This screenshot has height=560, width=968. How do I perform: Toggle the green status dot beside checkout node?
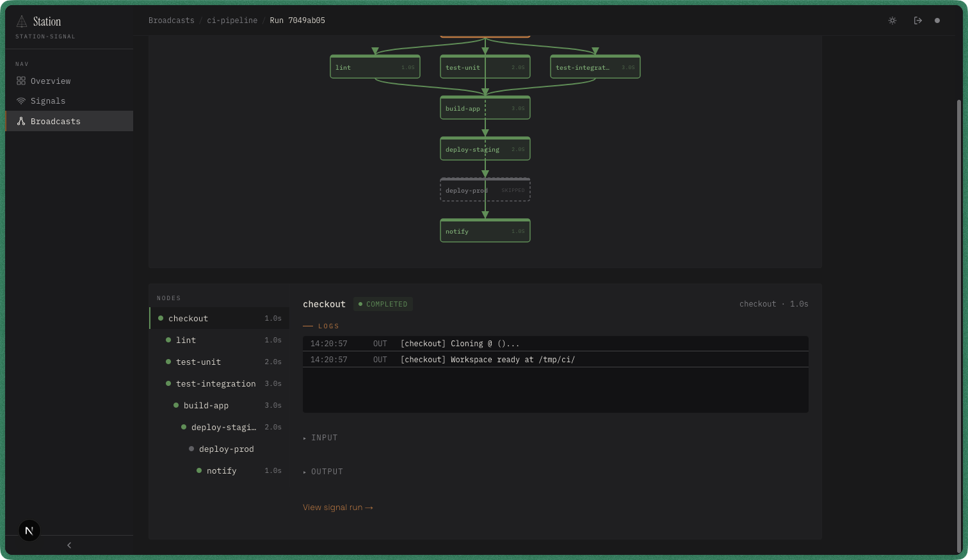[162, 318]
